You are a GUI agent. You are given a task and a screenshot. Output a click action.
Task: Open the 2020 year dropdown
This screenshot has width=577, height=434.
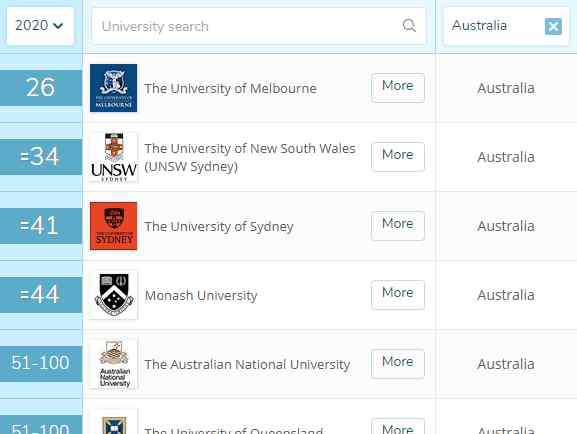coord(40,26)
